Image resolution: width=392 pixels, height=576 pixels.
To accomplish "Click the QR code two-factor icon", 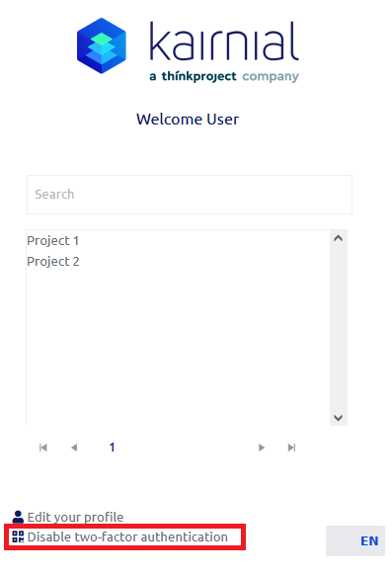I will (x=18, y=536).
